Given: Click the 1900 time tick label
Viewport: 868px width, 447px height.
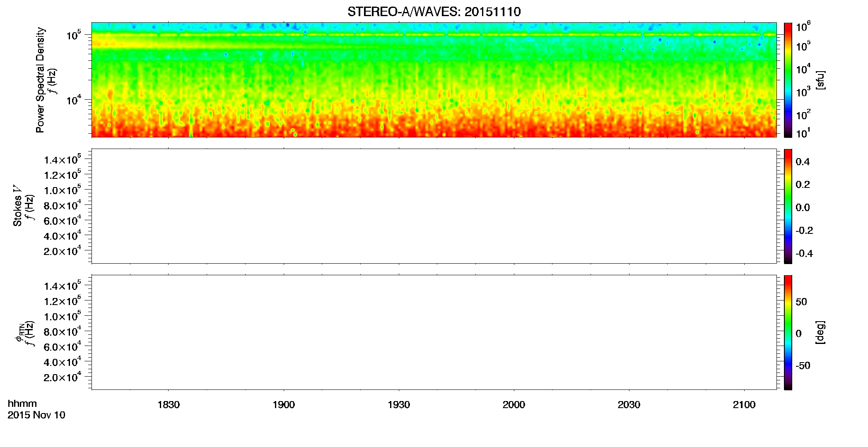Looking at the screenshot, I should [x=284, y=405].
